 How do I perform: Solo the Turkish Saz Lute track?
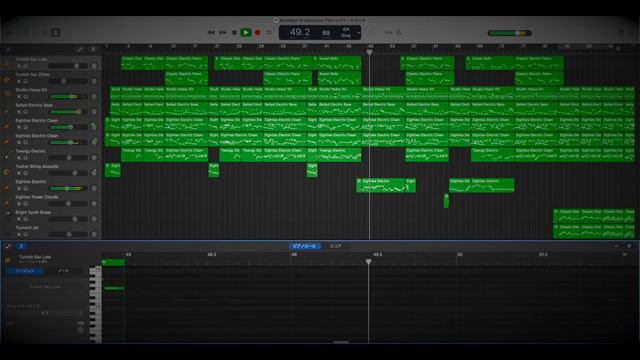coord(25,66)
